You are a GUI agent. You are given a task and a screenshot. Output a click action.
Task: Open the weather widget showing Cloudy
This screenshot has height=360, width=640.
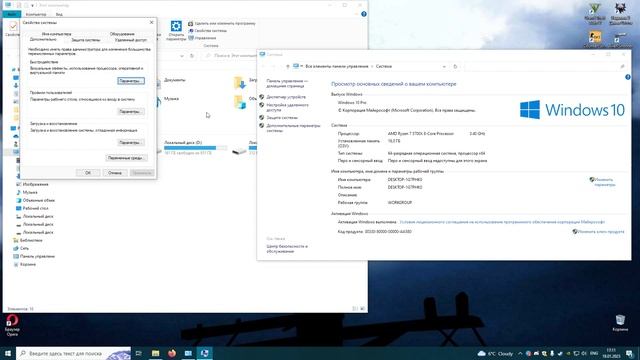(495, 353)
